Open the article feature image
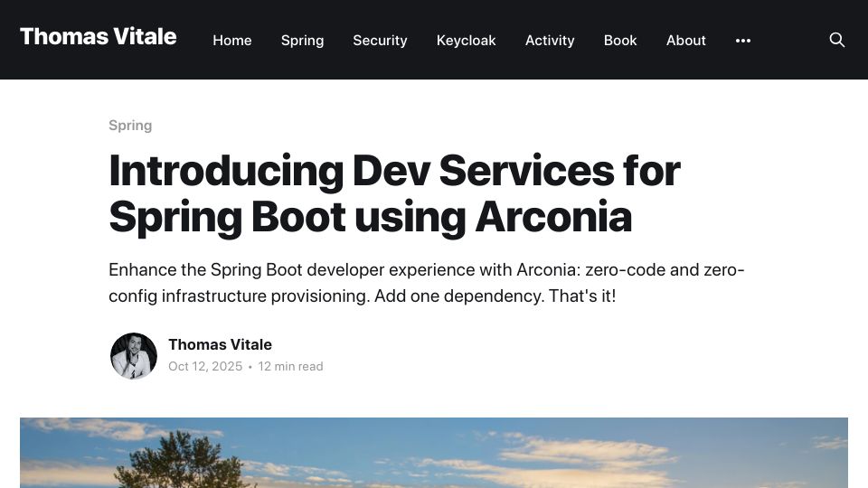Image resolution: width=868 pixels, height=488 pixels. point(434,453)
